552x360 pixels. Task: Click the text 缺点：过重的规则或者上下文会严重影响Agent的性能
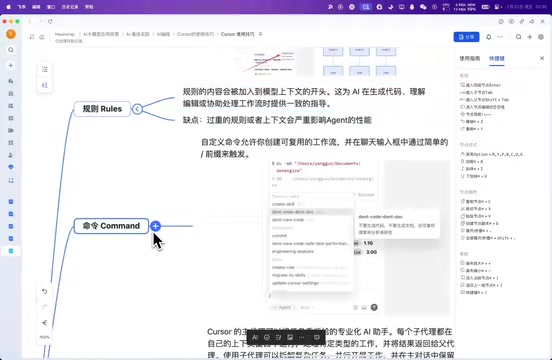point(277,120)
